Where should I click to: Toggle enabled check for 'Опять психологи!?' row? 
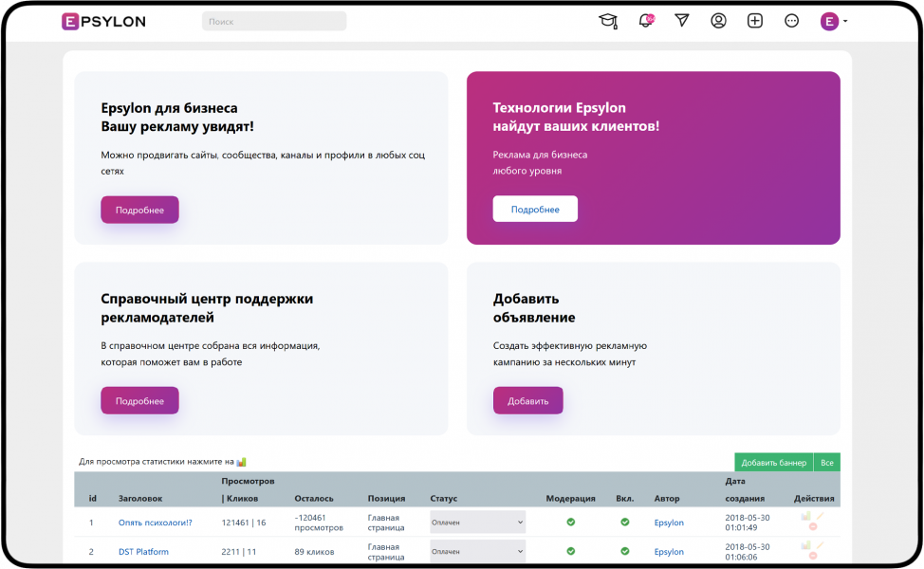pos(624,522)
